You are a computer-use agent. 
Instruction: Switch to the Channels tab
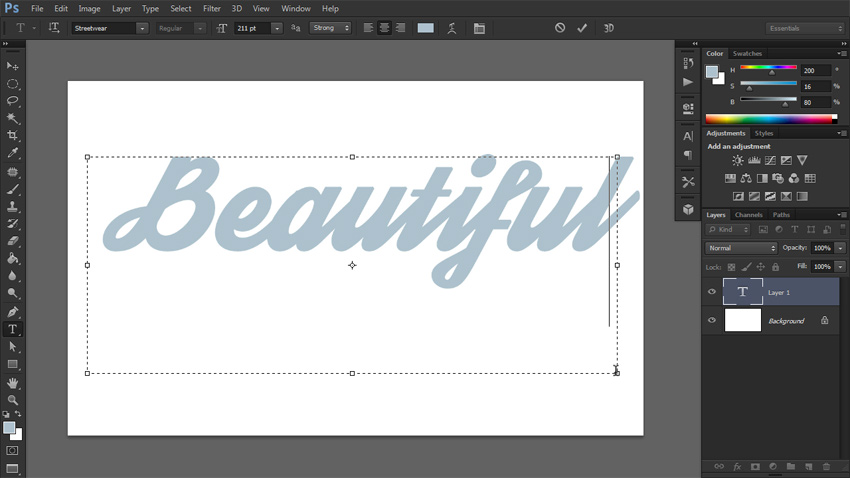click(748, 215)
